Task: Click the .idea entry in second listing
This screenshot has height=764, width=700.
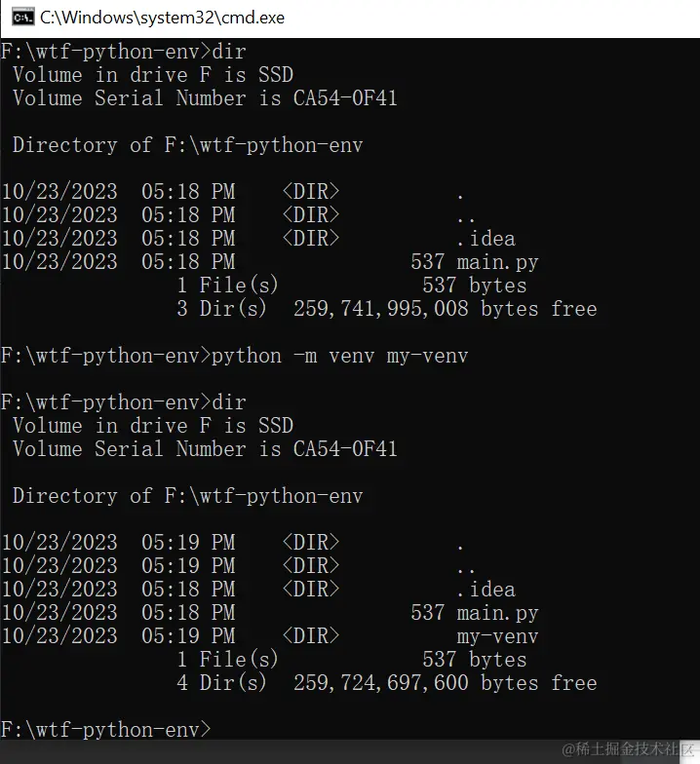Action: [x=486, y=590]
